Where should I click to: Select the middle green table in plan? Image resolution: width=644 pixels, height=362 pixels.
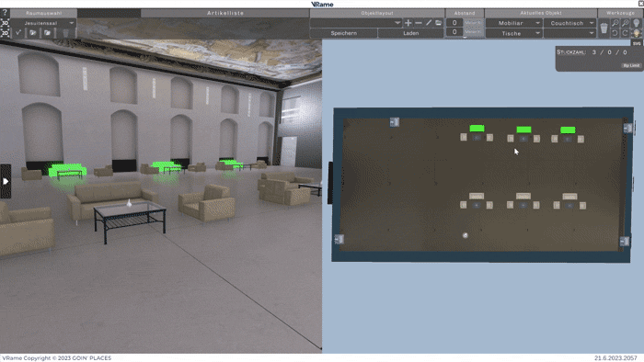(523, 130)
